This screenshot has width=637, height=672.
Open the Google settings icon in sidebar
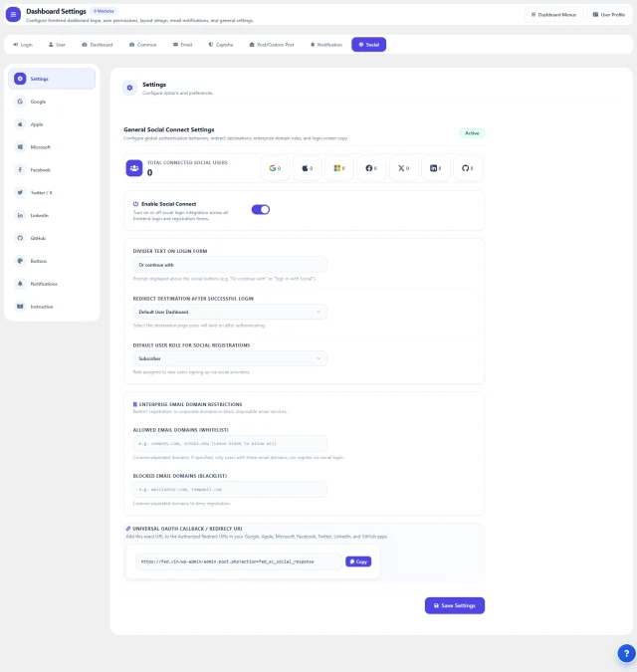20,102
